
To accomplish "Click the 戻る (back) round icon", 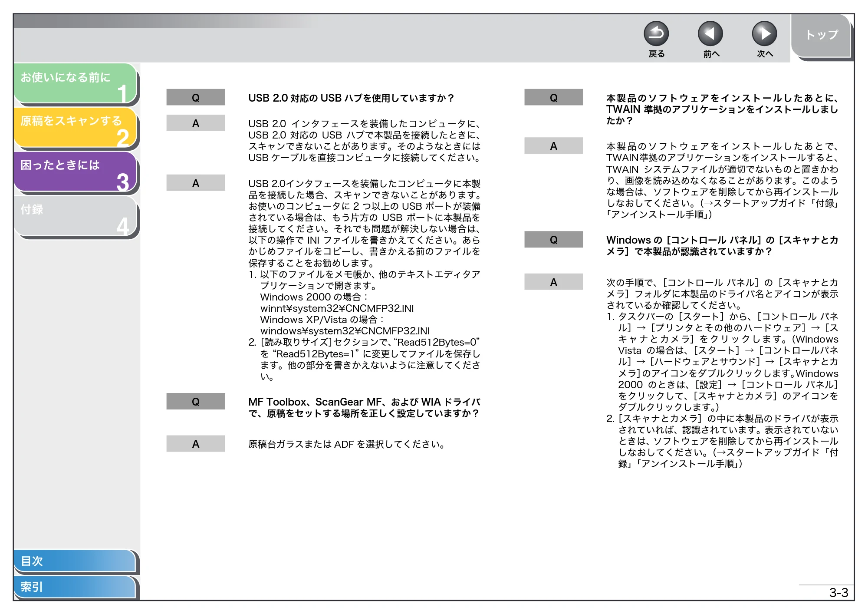I will (x=656, y=33).
